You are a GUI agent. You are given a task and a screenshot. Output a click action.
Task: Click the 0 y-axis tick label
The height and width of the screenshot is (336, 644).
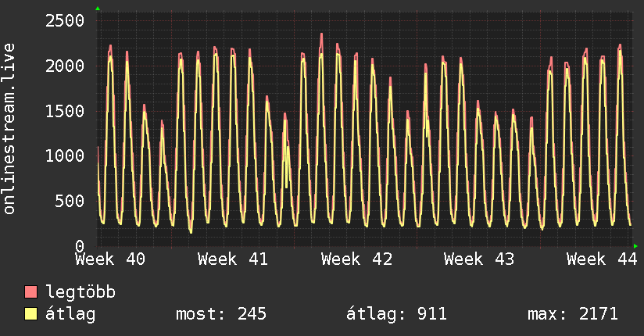[80, 246]
